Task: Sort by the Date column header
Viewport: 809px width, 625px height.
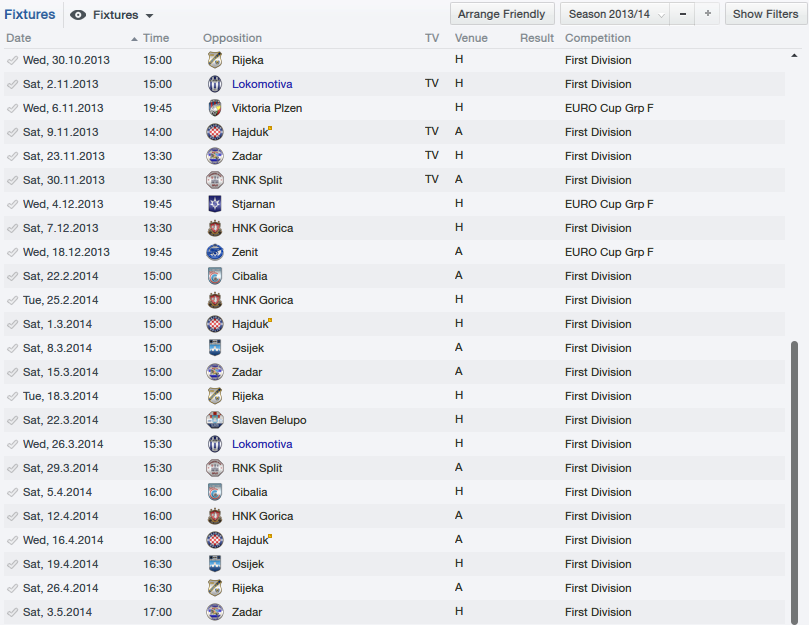Action: pos(19,38)
